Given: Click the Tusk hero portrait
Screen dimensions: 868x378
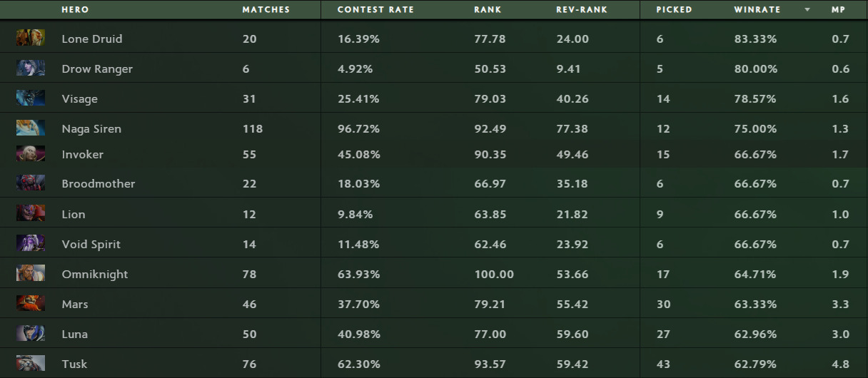Looking at the screenshot, I should tap(31, 364).
